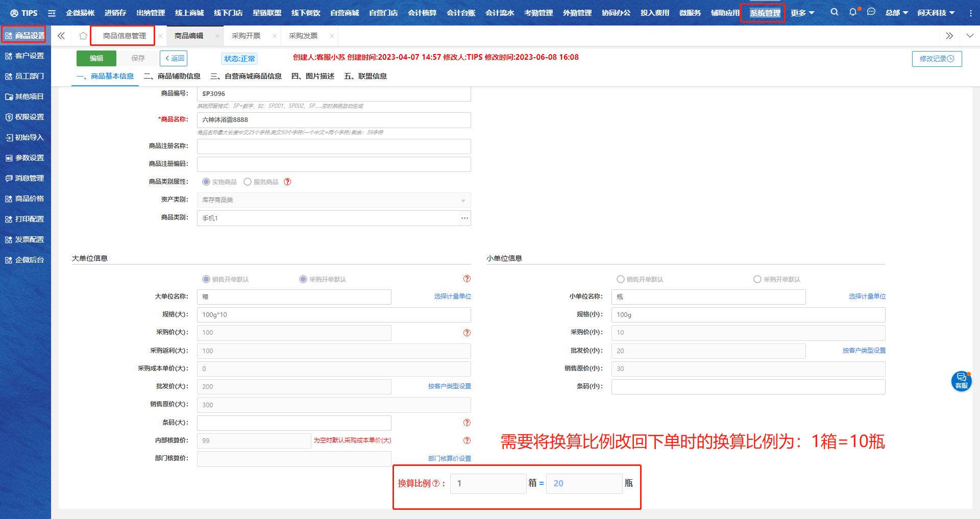Open 进销存 in top menu bar
The height and width of the screenshot is (519, 980).
pyautogui.click(x=115, y=13)
